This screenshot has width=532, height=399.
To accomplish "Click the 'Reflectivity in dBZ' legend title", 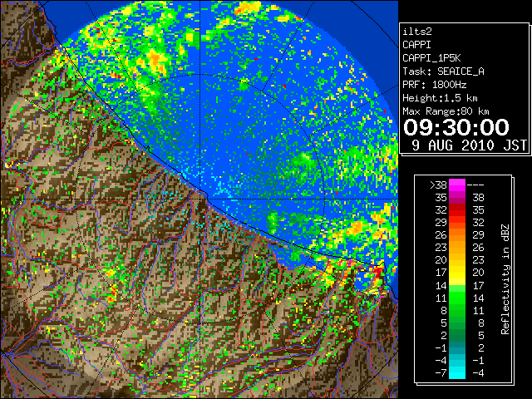I will point(505,279).
